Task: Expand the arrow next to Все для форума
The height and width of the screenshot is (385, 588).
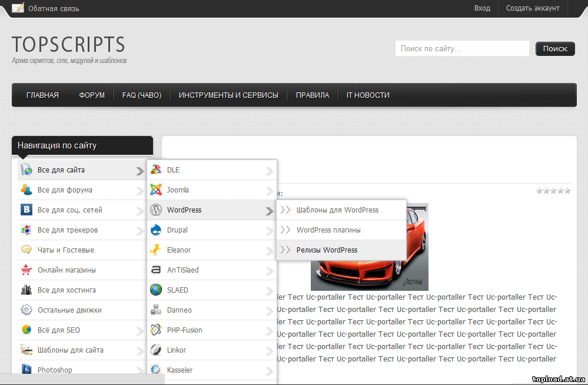Action: tap(140, 191)
